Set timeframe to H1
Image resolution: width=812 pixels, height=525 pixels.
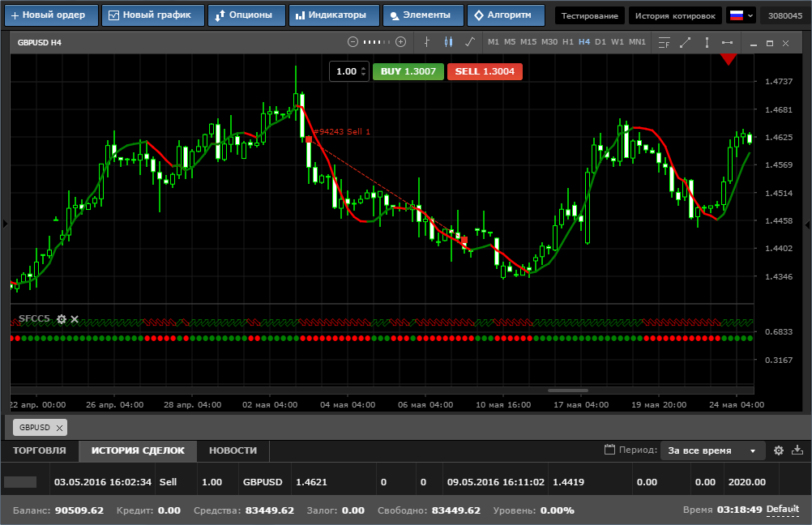(568, 42)
